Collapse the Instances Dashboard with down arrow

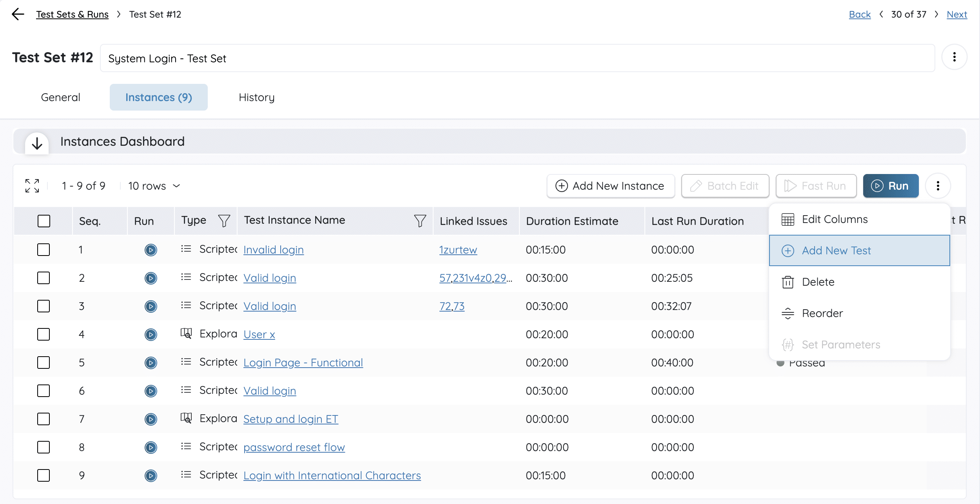[x=37, y=143]
